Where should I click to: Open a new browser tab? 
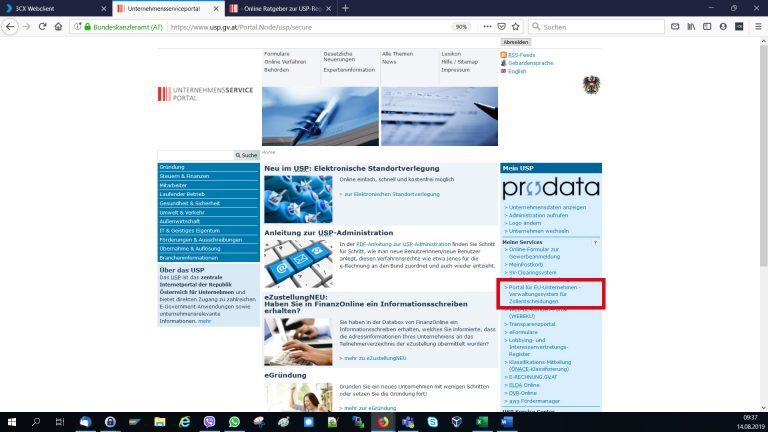345,8
